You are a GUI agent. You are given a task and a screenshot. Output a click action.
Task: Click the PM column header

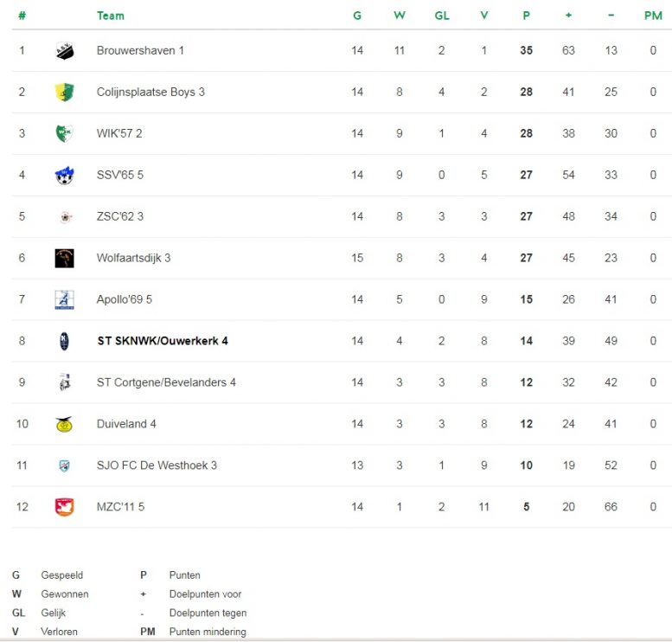pos(653,16)
